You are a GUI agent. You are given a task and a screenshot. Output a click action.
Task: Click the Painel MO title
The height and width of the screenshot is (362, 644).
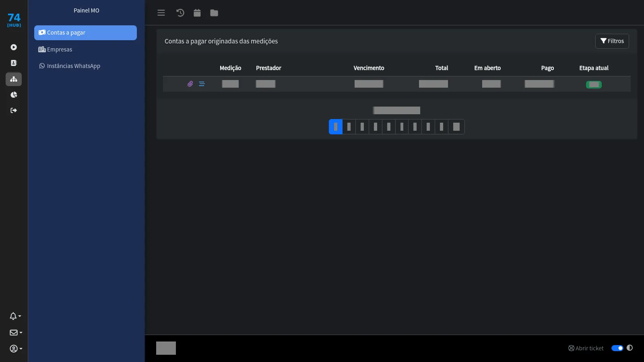(87, 10)
